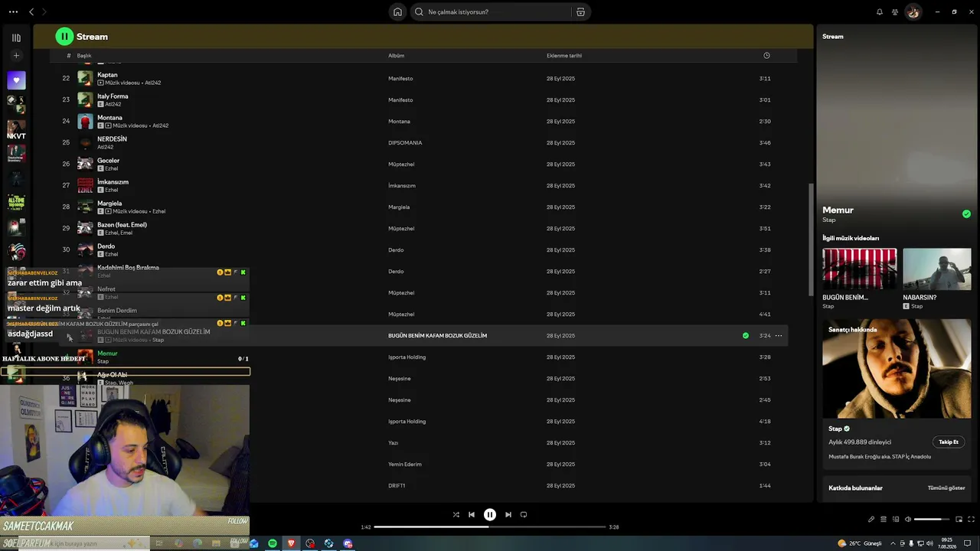
Task: Click Tümünü göster in Katkıda bulunanlar
Action: click(946, 487)
